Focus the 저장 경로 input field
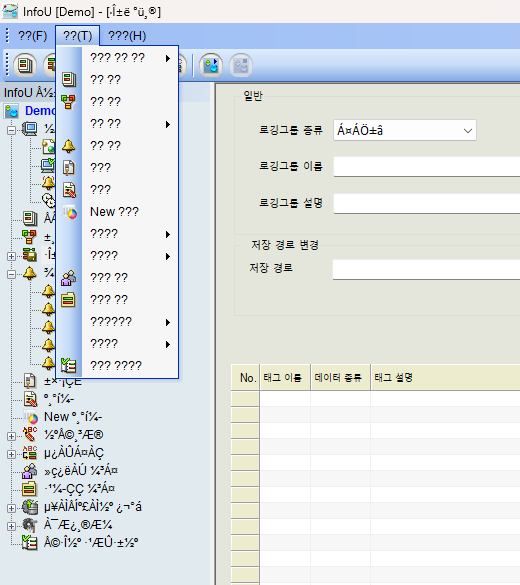 point(426,269)
